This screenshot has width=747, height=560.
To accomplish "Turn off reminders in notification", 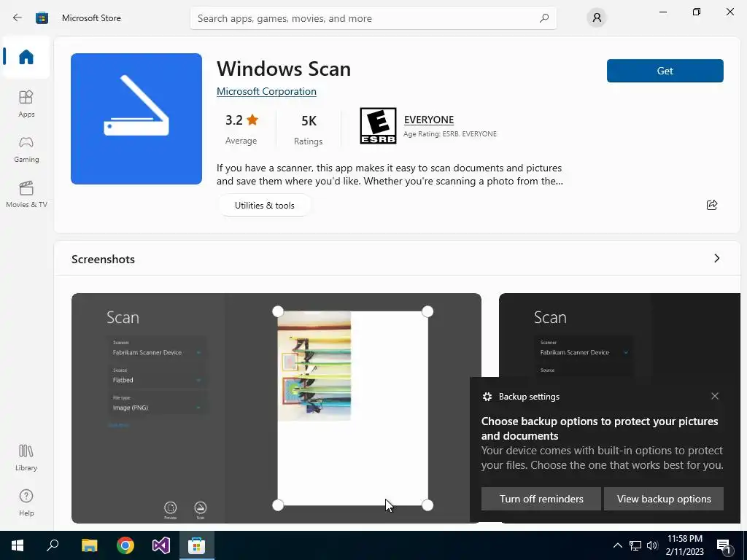I will coord(541,499).
